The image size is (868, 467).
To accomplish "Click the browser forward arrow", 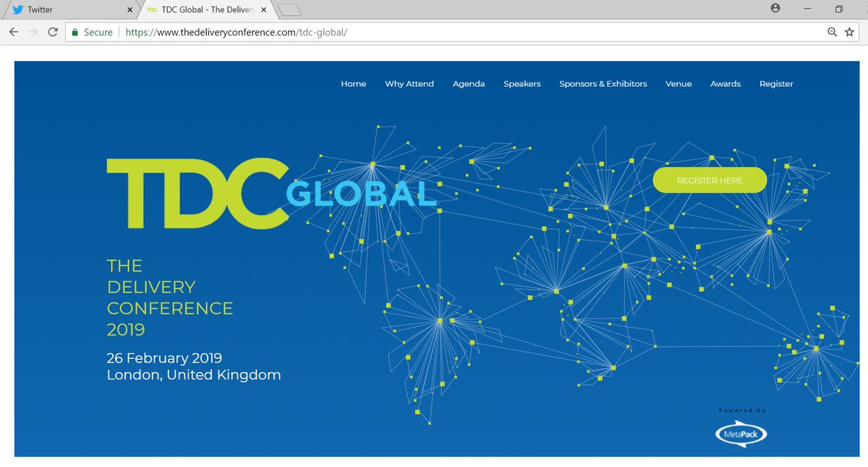I will [33, 32].
